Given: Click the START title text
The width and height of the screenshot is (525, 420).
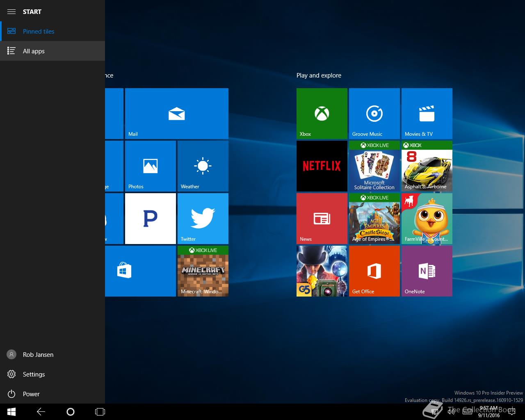Looking at the screenshot, I should [32, 11].
